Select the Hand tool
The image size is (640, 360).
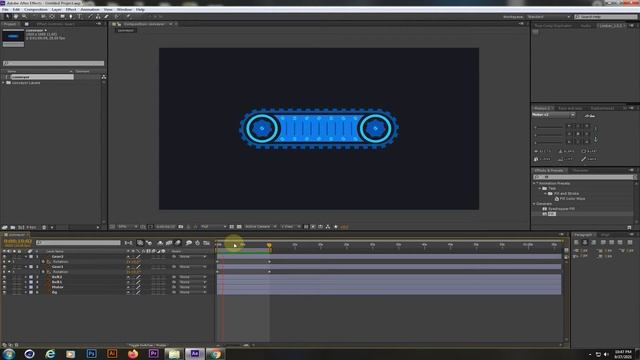16,16
